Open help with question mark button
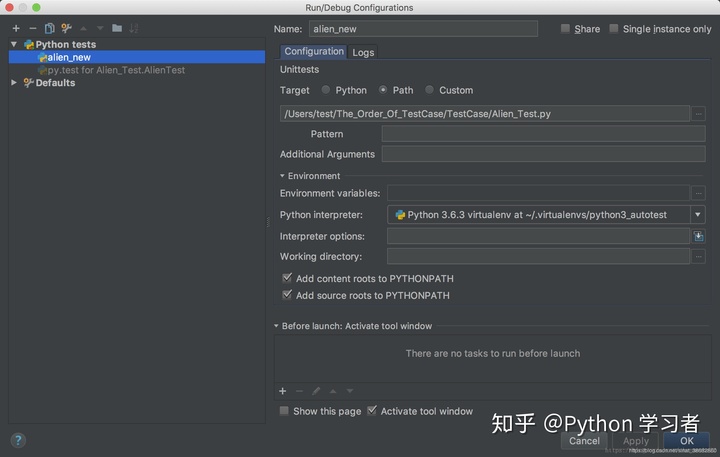720x457 pixels. point(18,440)
